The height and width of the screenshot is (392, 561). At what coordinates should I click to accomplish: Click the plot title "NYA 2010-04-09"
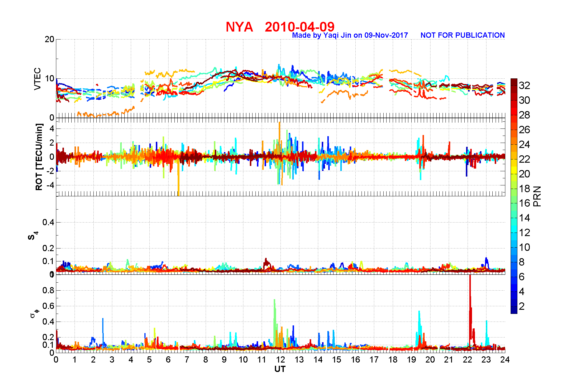click(x=280, y=27)
